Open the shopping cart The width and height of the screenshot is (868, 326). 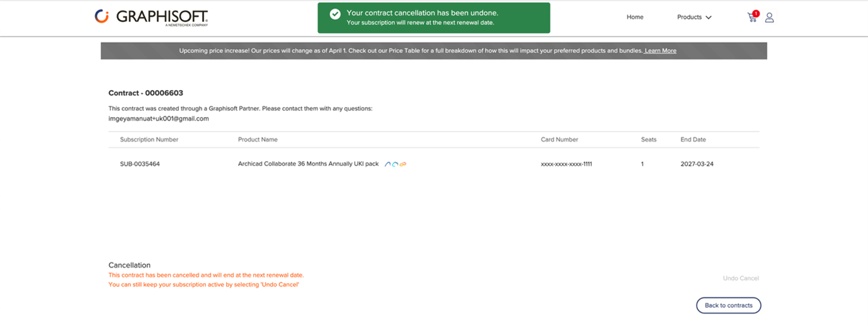click(x=751, y=18)
